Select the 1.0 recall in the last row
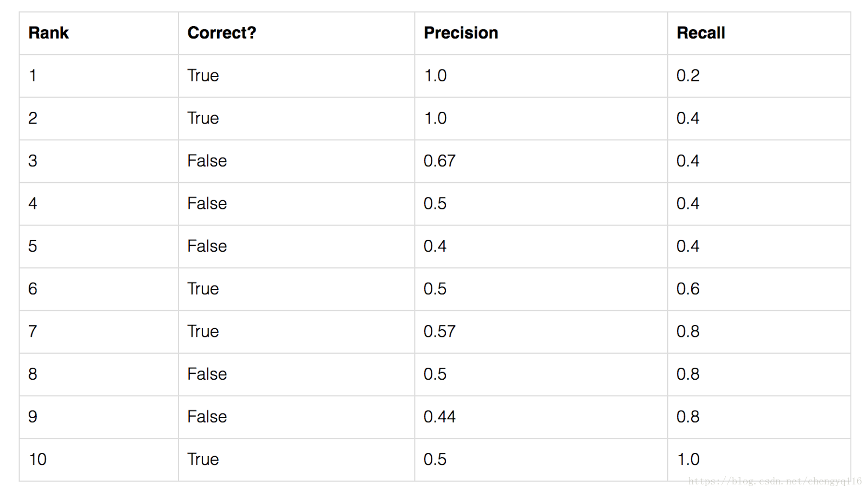The height and width of the screenshot is (492, 868). click(688, 459)
